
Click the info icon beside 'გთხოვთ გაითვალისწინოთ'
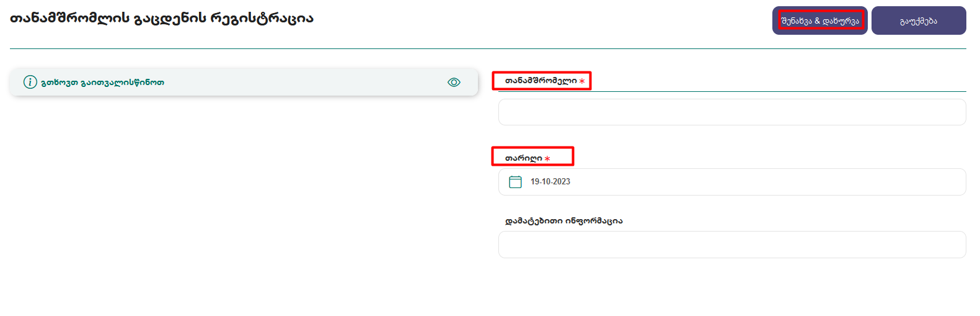30,82
